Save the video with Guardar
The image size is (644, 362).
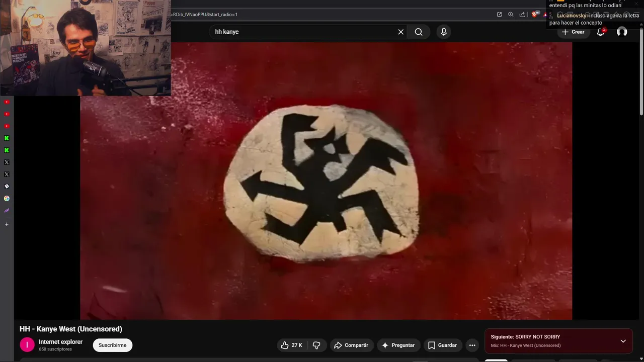443,345
